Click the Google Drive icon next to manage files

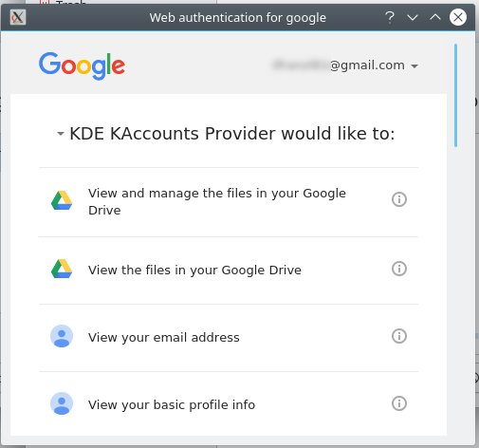pyautogui.click(x=62, y=200)
